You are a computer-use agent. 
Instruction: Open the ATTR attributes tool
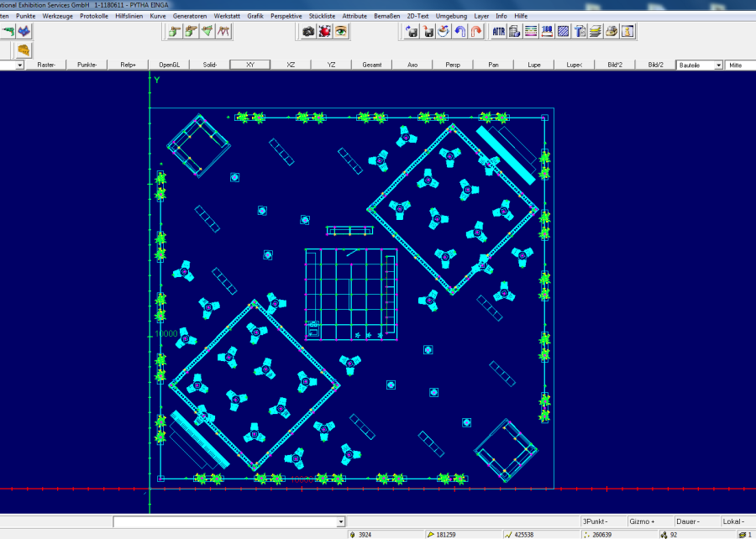pyautogui.click(x=499, y=31)
